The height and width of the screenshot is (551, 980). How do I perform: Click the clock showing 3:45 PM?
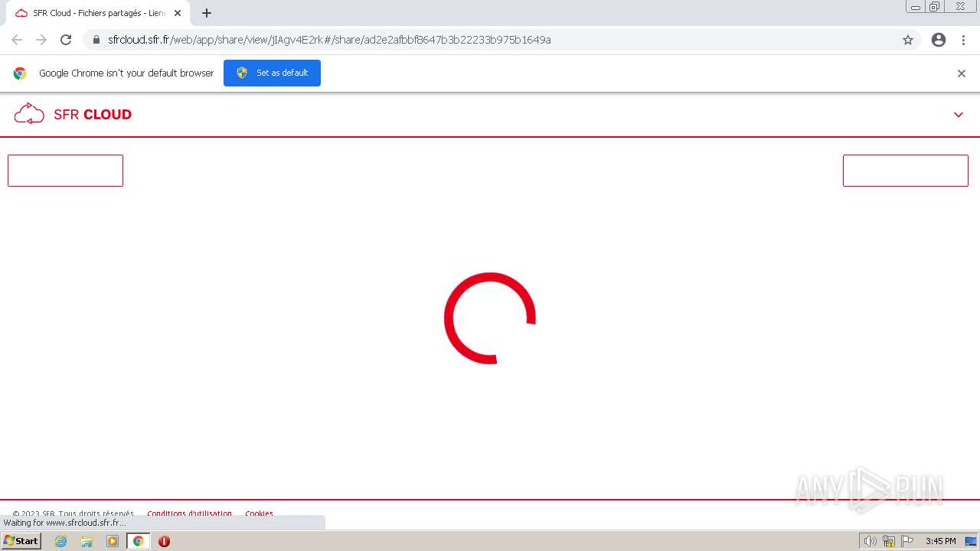point(940,541)
